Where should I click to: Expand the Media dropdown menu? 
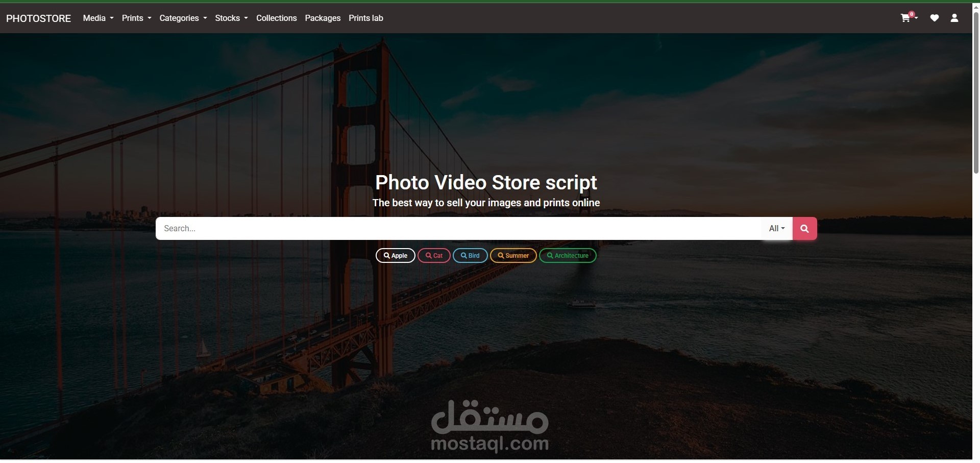[x=99, y=18]
